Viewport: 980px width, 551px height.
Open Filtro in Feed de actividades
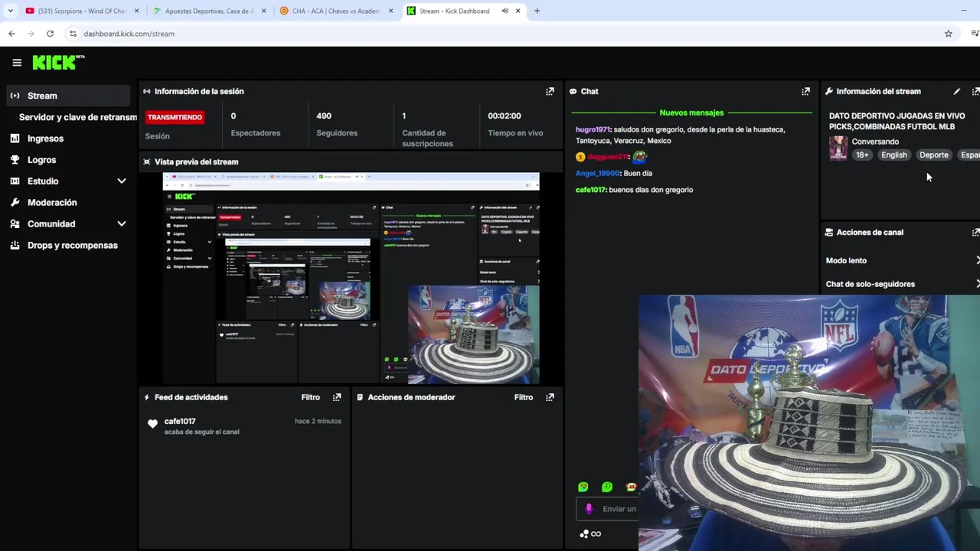(310, 397)
